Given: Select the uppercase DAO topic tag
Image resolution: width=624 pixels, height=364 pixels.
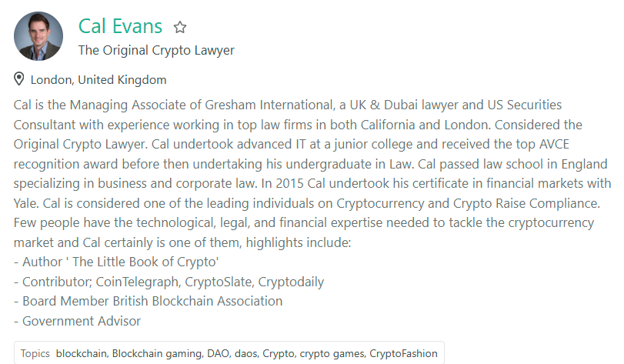Looking at the screenshot, I should (x=218, y=353).
